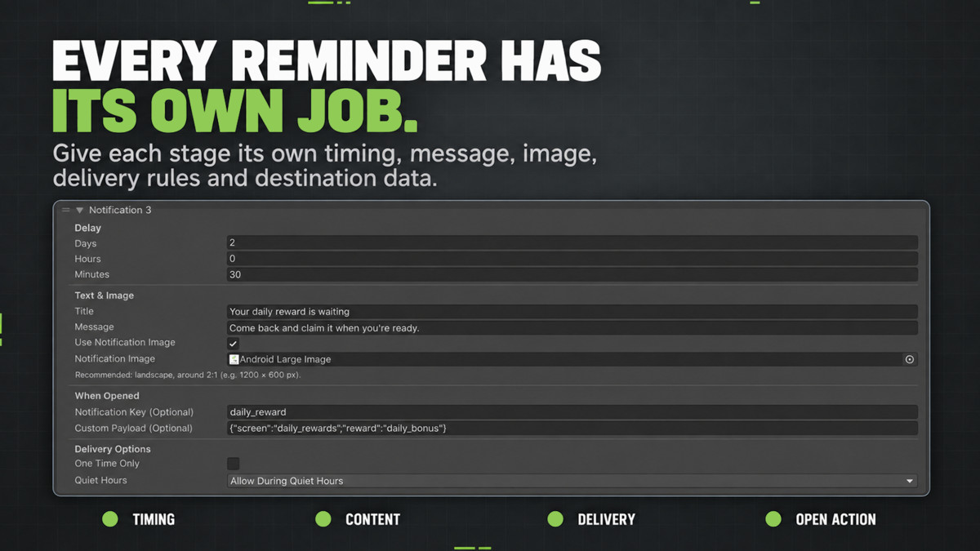
Task: Edit the Notification Key field
Action: [x=572, y=412]
